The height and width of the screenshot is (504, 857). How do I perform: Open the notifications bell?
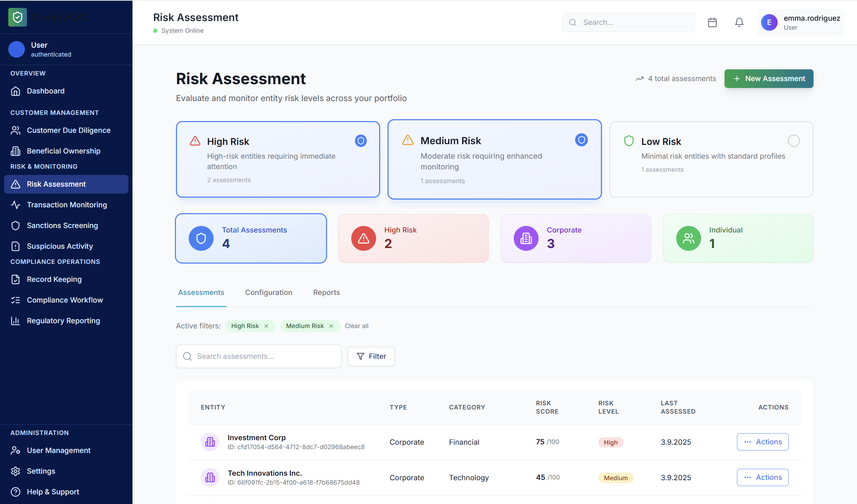coord(739,22)
